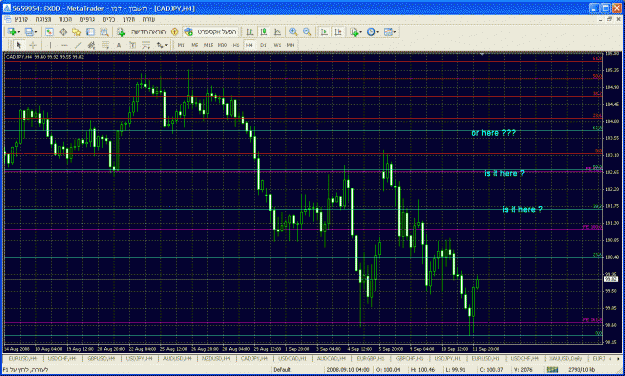Image resolution: width=625 pixels, height=376 pixels.
Task: Select the Vertical Line drawing tool
Action: pos(50,45)
